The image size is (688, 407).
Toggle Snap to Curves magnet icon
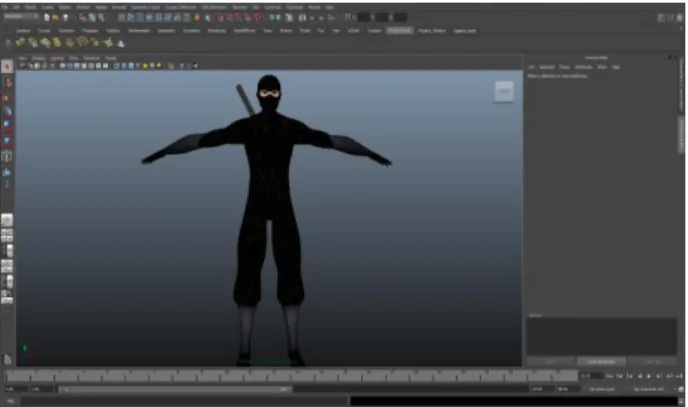click(229, 18)
